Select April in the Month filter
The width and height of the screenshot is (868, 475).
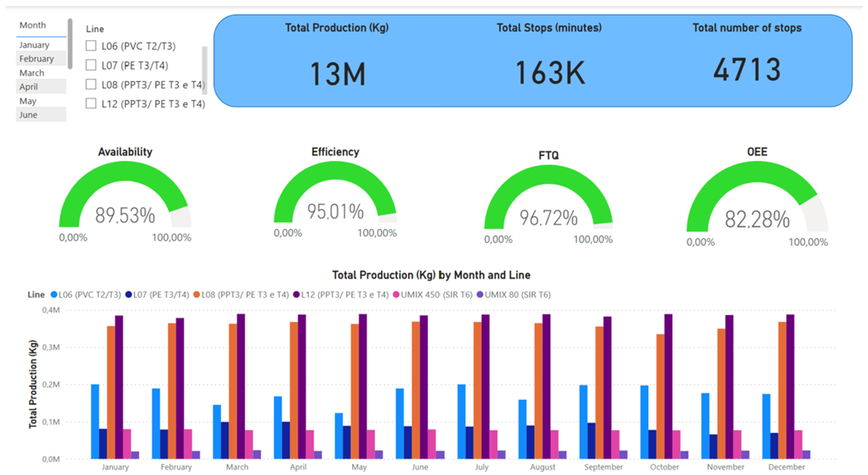[28, 87]
